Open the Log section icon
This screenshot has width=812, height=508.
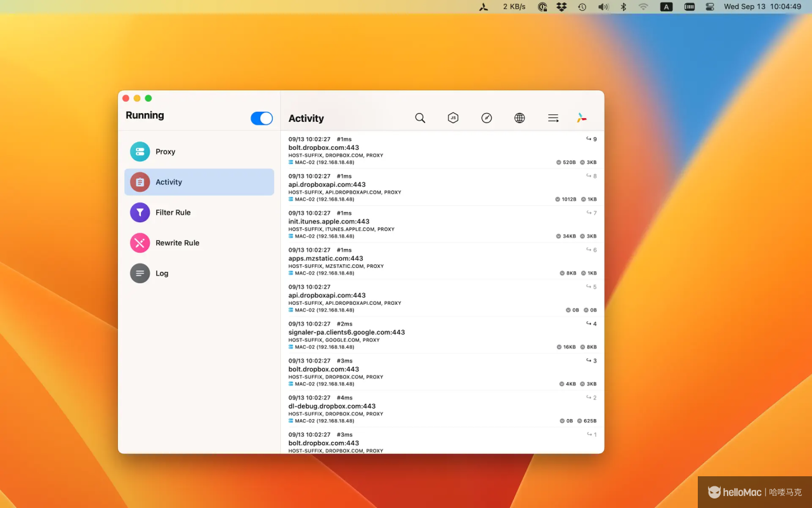pyautogui.click(x=140, y=274)
